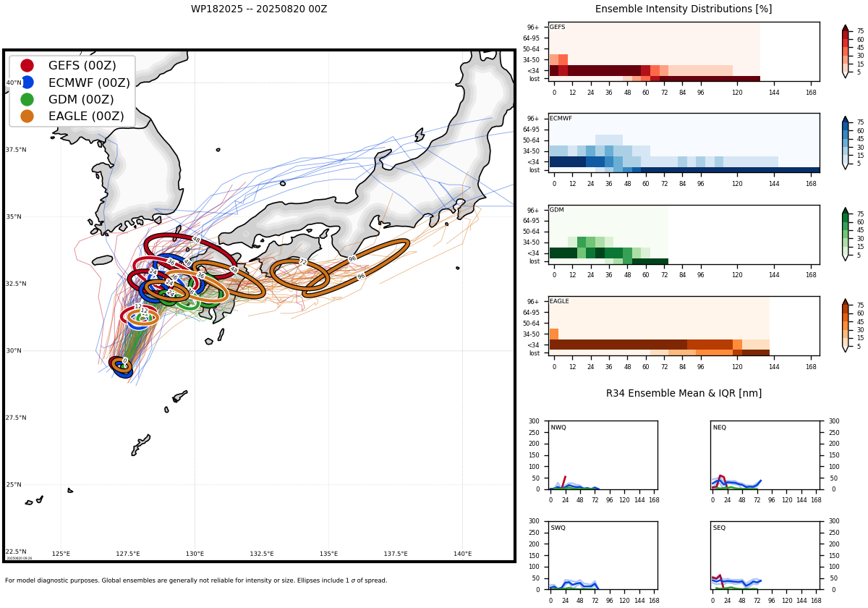868x608 pixels.
Task: Click the green GDM legend marker
Action: tap(27, 99)
